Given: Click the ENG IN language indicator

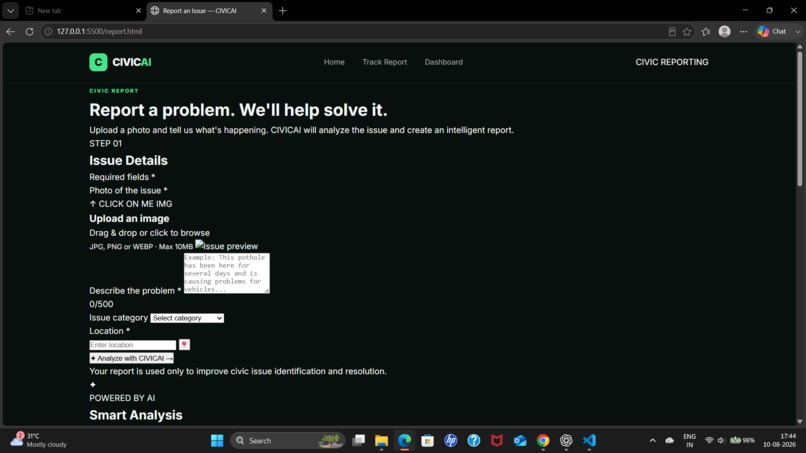Looking at the screenshot, I should (689, 441).
